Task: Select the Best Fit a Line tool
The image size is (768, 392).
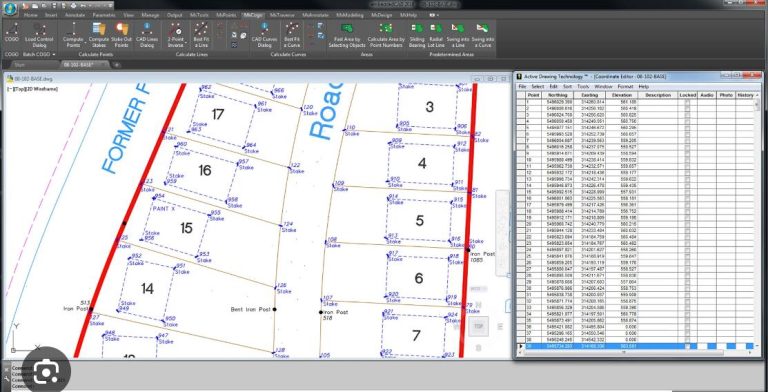Action: click(201, 34)
